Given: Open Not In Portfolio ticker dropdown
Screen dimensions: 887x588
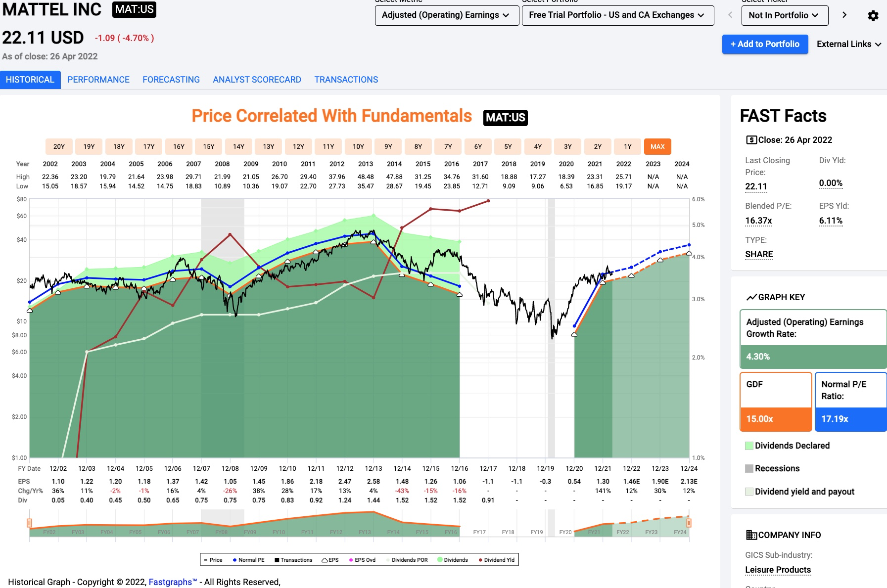Looking at the screenshot, I should click(x=785, y=15).
